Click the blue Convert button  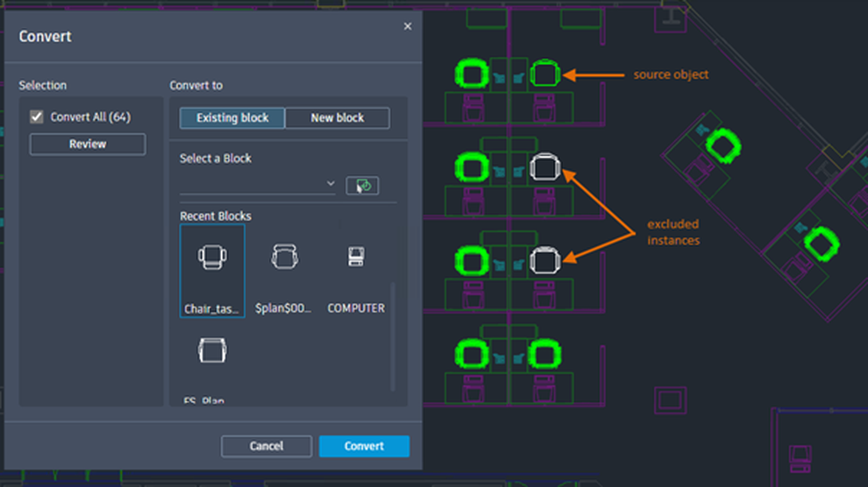[364, 446]
